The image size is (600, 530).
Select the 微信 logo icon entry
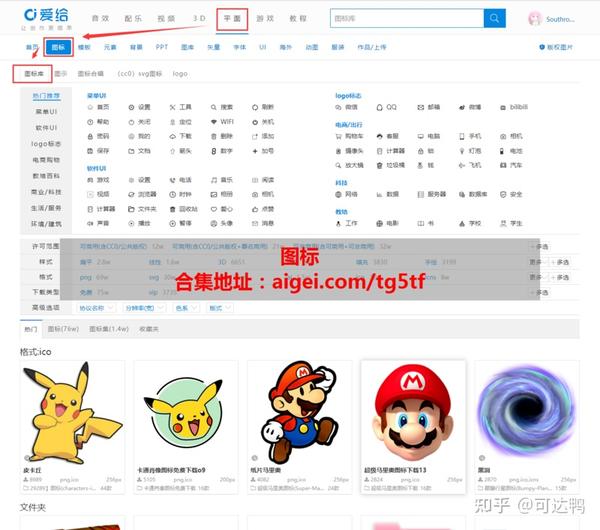click(x=347, y=107)
